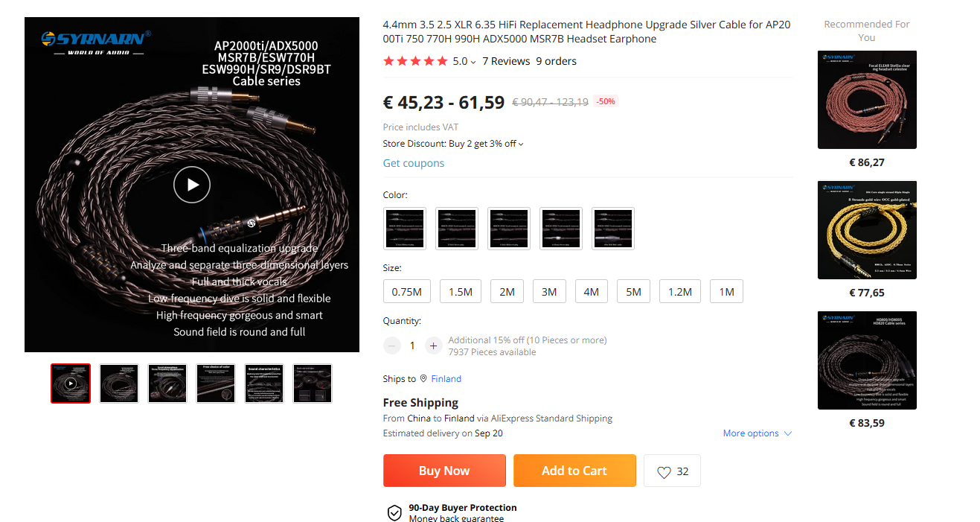This screenshot has width=980, height=522.
Task: Play the product video on main image
Action: tap(192, 185)
